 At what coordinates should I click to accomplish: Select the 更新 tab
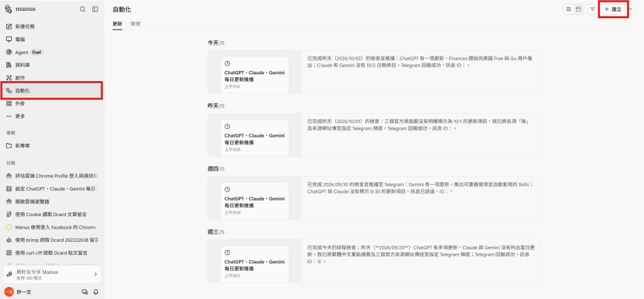click(x=118, y=24)
